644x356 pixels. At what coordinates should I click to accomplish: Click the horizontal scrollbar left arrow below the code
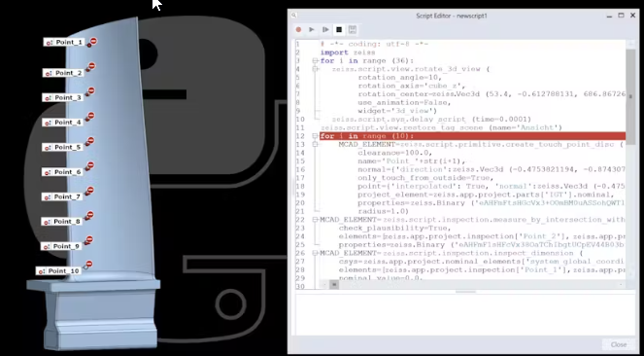[323, 284]
